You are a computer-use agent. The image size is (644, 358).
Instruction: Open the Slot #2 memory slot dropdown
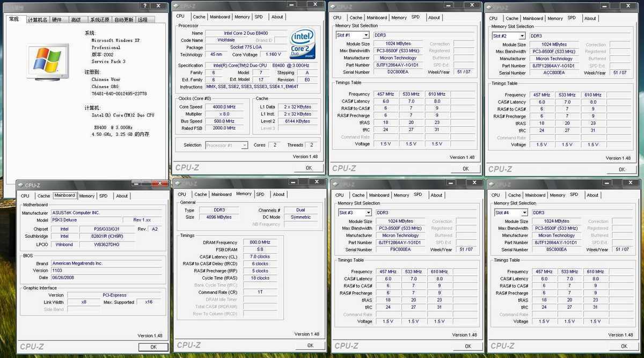522,36
